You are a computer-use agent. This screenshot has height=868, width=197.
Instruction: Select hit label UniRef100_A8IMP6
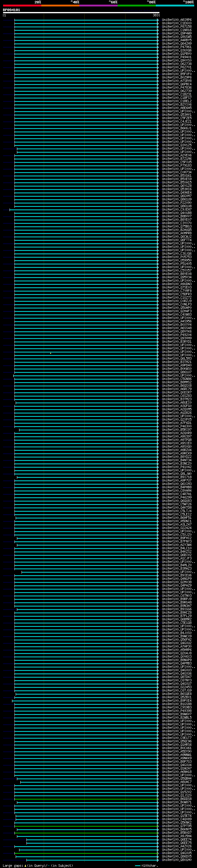click(176, 20)
